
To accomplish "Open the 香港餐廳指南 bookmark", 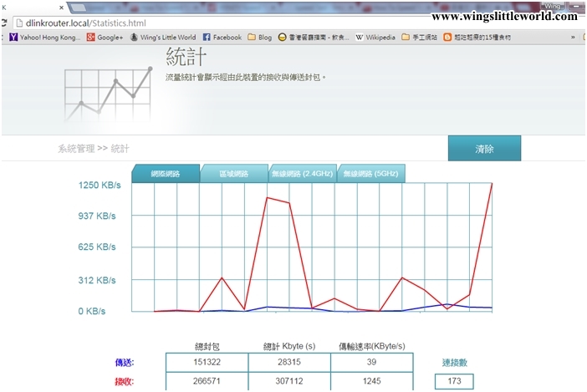I will 314,38.
